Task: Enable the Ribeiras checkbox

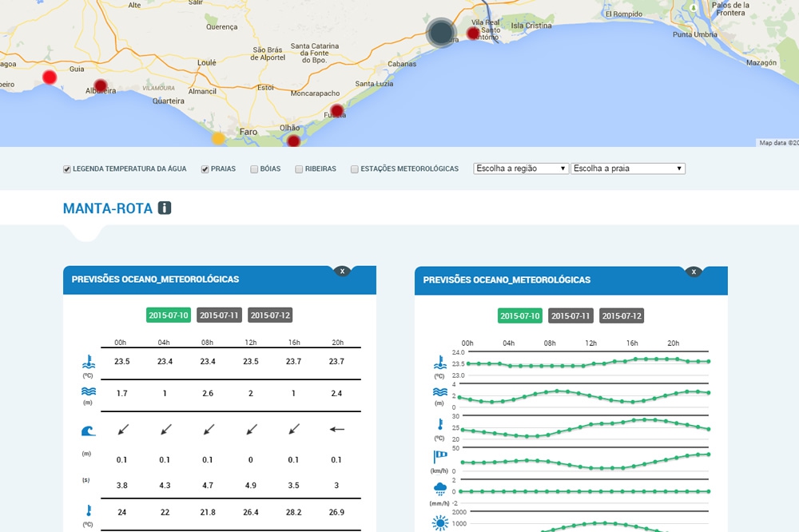Action: pos(299,169)
